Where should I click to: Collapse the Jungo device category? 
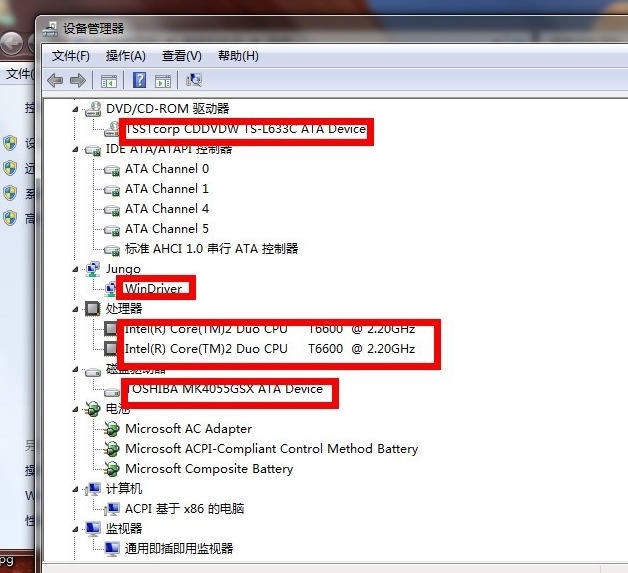point(77,269)
